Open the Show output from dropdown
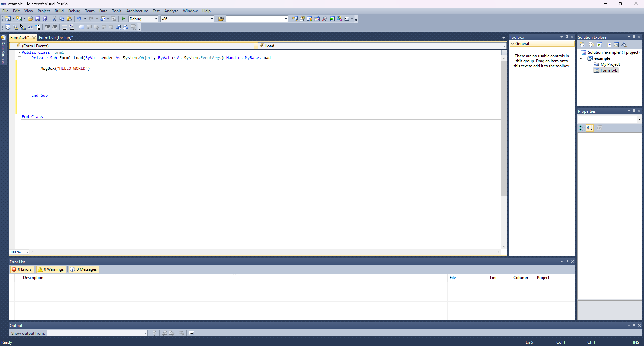644x346 pixels. coord(145,333)
